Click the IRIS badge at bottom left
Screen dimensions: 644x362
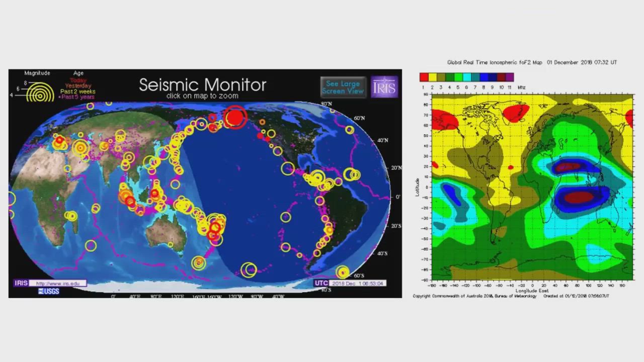click(x=21, y=283)
